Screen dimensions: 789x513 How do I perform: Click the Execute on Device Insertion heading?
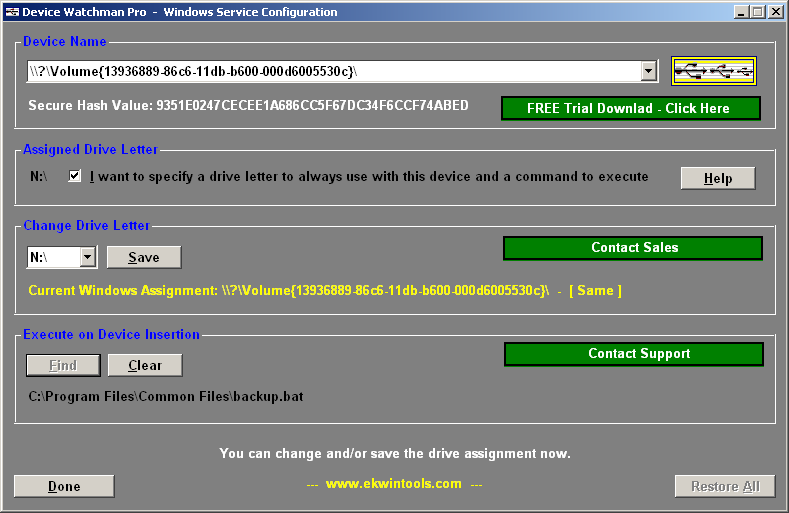pos(111,335)
